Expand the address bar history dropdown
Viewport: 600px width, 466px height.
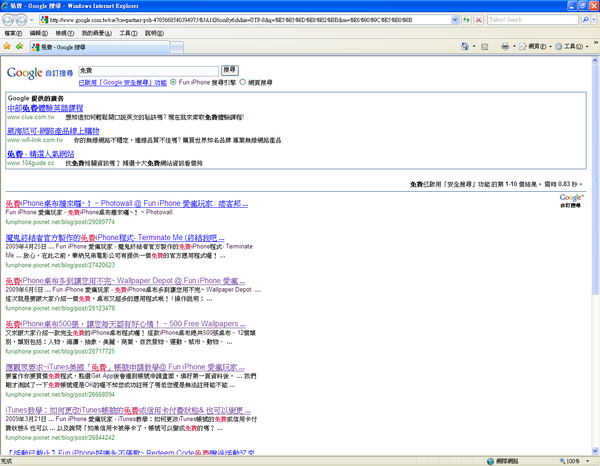(455, 20)
